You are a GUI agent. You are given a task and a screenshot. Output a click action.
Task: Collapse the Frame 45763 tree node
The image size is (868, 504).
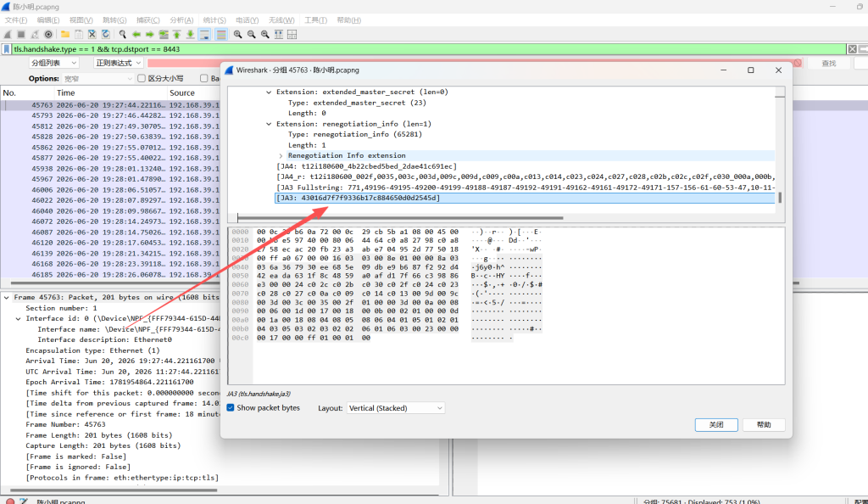pyautogui.click(x=7, y=298)
